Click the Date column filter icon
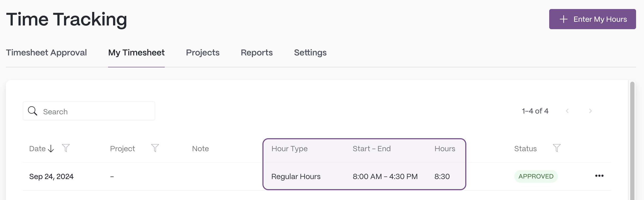 (x=66, y=148)
